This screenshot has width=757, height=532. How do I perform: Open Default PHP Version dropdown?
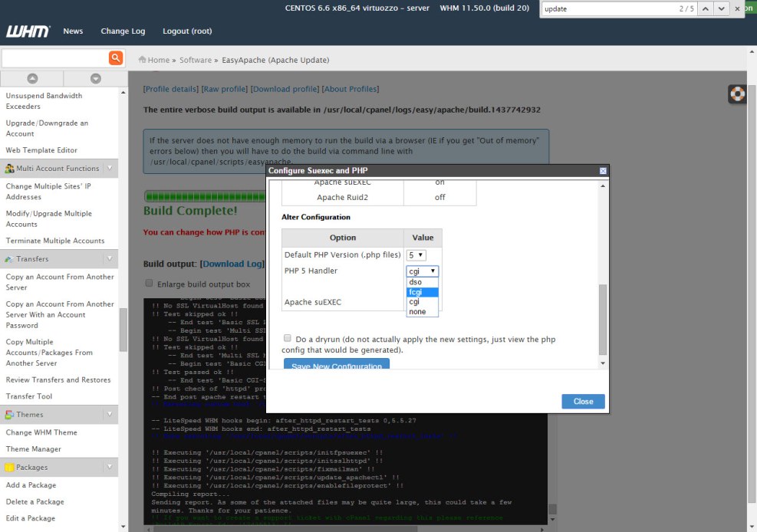click(416, 255)
